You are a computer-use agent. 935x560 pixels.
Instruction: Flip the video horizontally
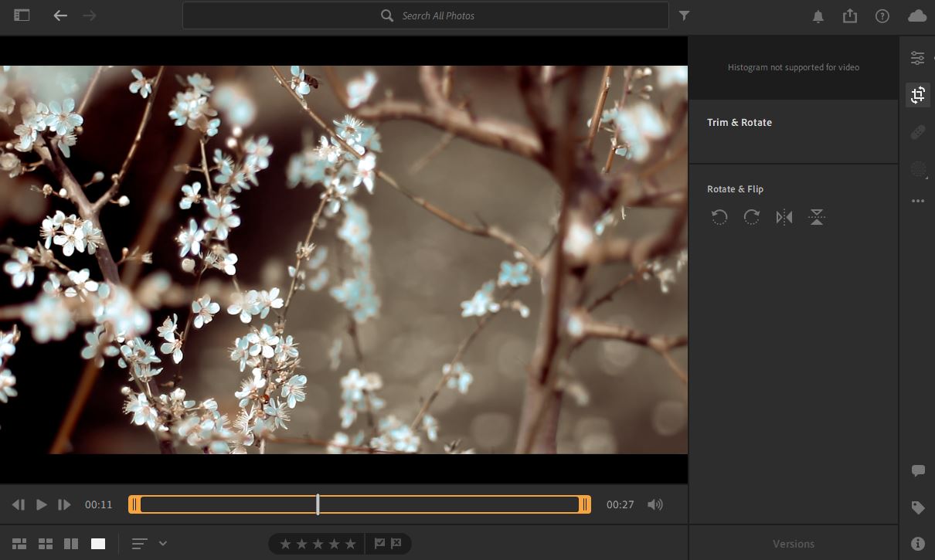784,217
